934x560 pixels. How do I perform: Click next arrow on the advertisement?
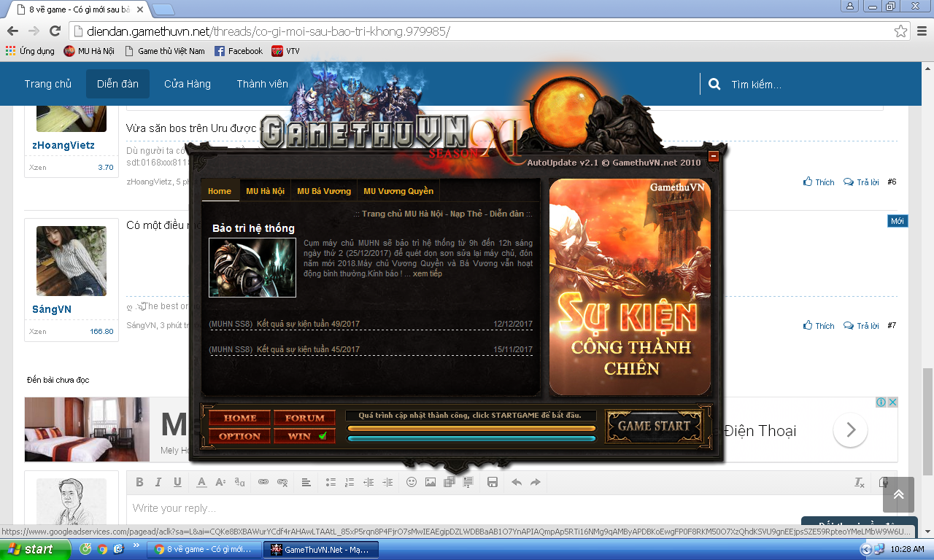(850, 430)
